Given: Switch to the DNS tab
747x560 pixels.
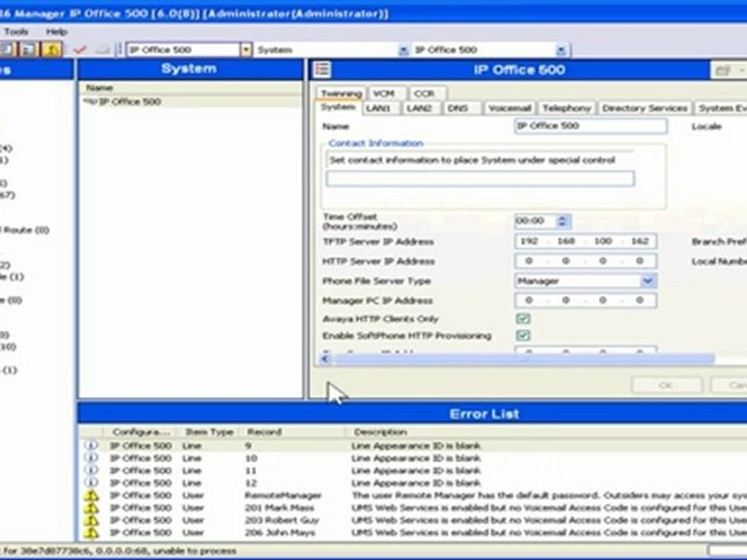Looking at the screenshot, I should click(x=458, y=108).
